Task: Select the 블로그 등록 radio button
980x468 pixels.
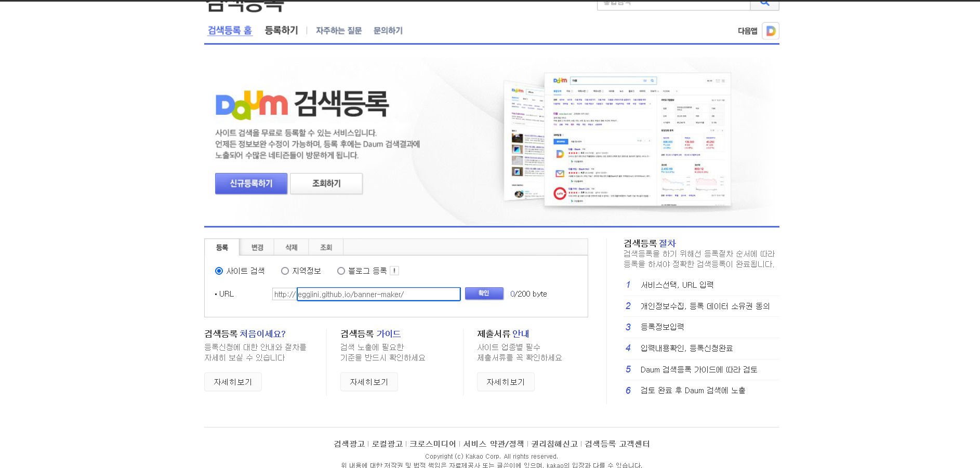Action: click(341, 271)
